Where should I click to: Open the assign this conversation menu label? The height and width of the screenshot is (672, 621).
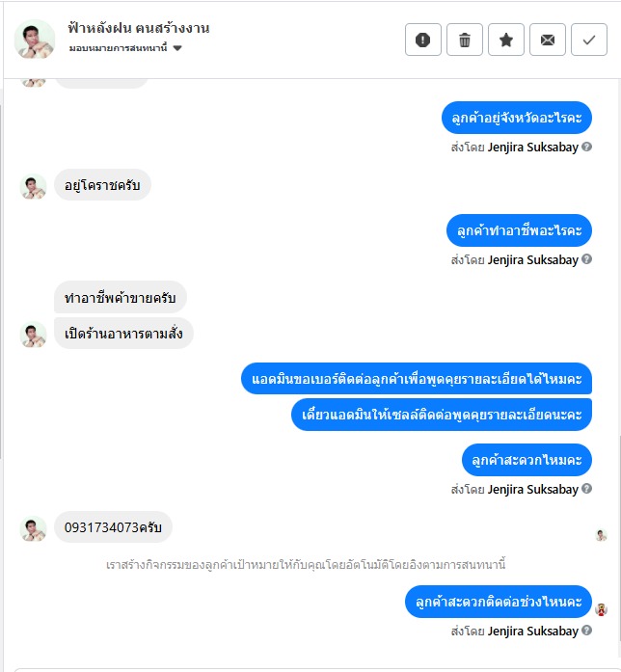coord(119,48)
